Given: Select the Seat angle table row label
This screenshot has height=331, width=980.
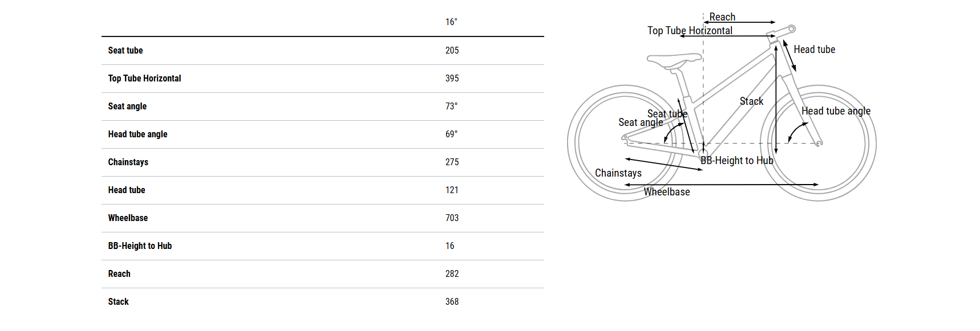Looking at the screenshot, I should (127, 107).
